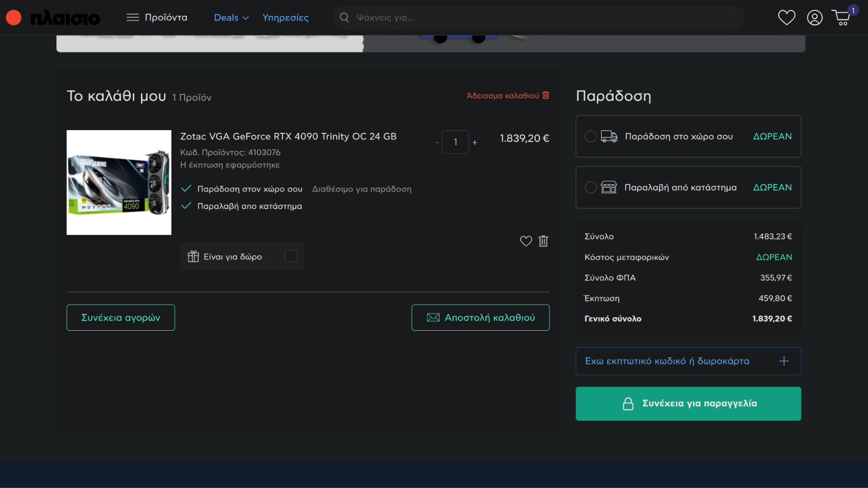Screen dimensions: 868x488
Task: Open the Zotac VGA GeForce RTX 4090 product title
Action: (x=288, y=137)
